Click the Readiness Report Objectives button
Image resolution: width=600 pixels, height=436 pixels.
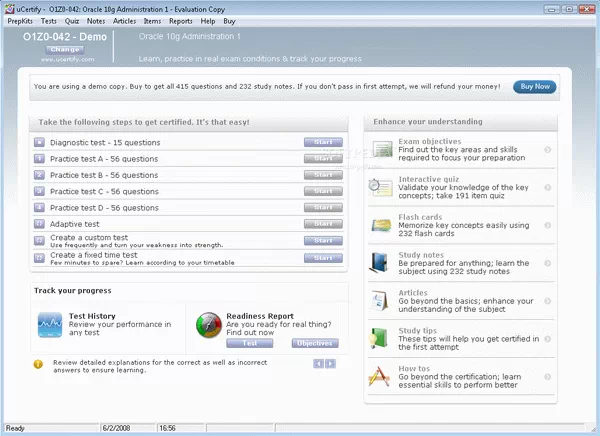coord(315,343)
